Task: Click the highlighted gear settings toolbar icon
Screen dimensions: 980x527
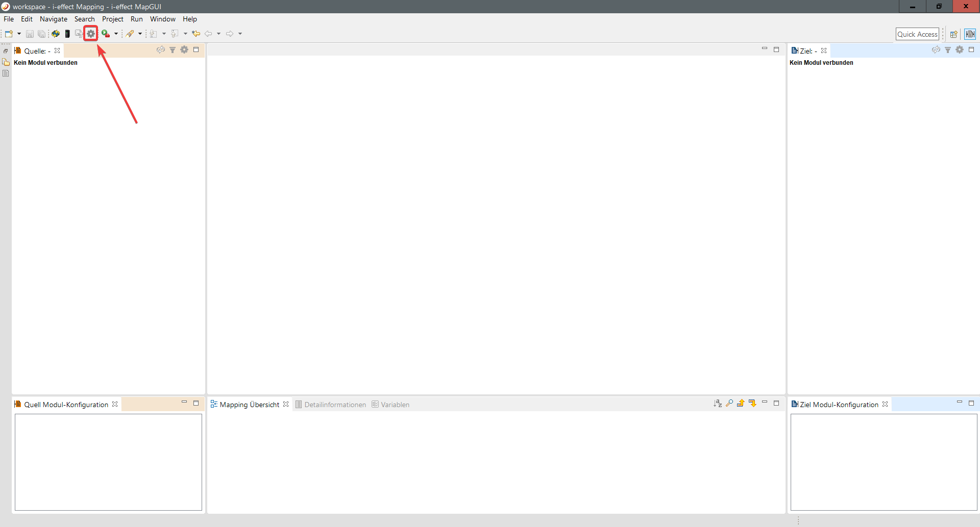Action: click(91, 34)
